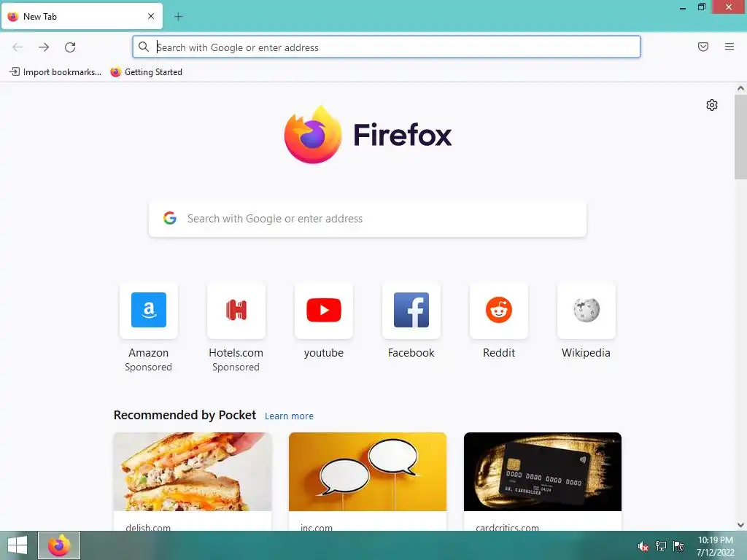Open delish.com sandwich story thumbnail
Image resolution: width=747 pixels, height=560 pixels.
pos(193,472)
